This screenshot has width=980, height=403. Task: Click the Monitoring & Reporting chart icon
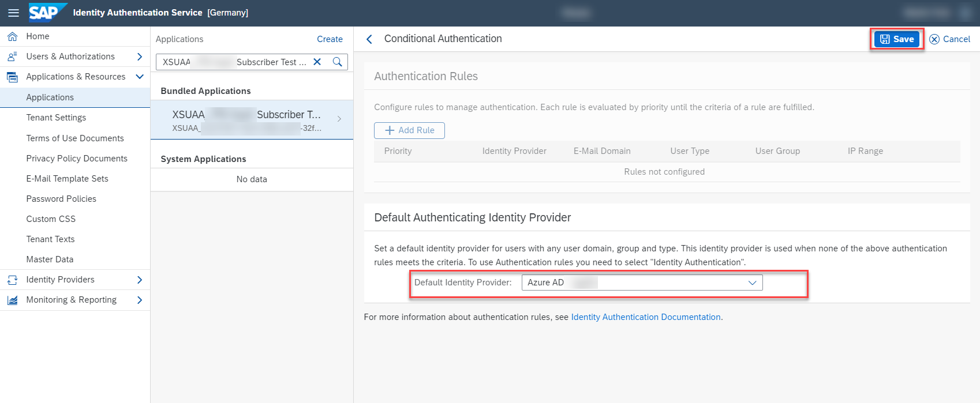click(12, 300)
